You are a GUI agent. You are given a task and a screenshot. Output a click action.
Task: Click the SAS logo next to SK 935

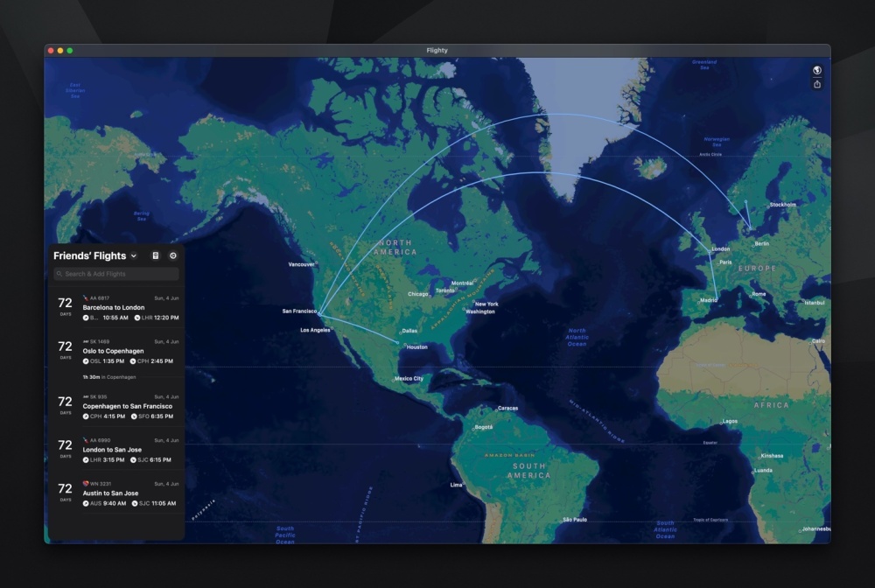[86, 396]
